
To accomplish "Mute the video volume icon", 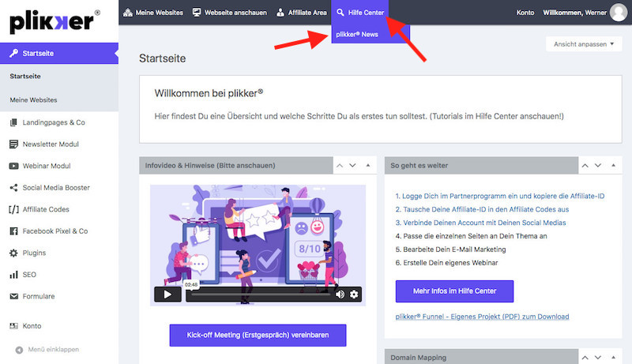I will [x=340, y=295].
